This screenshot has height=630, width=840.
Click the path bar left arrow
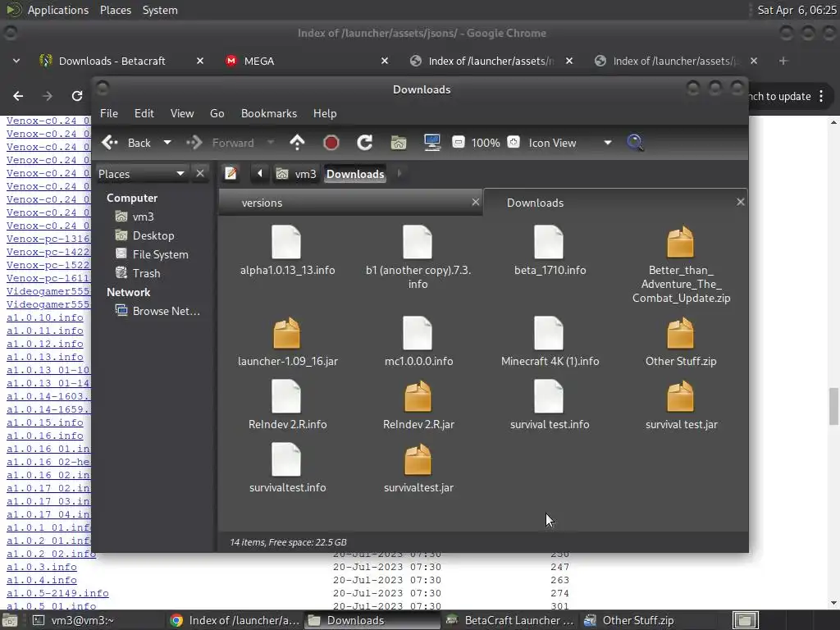coord(260,174)
